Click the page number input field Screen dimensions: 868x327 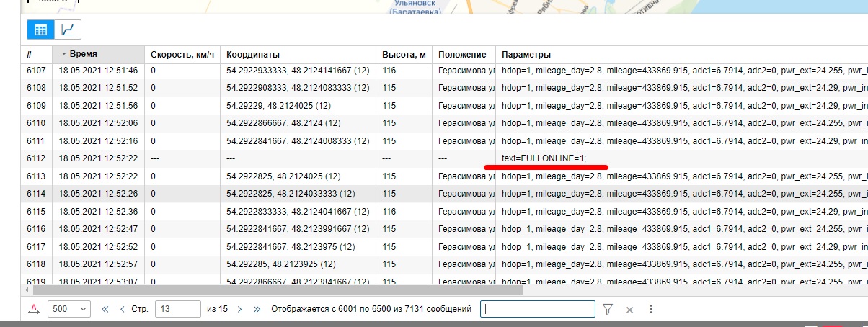(177, 309)
